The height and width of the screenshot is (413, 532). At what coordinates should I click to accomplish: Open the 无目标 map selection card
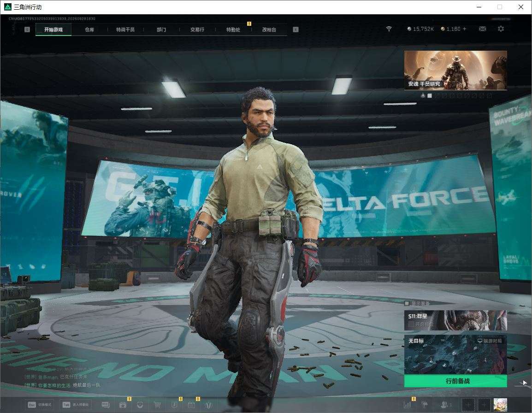[x=455, y=354]
